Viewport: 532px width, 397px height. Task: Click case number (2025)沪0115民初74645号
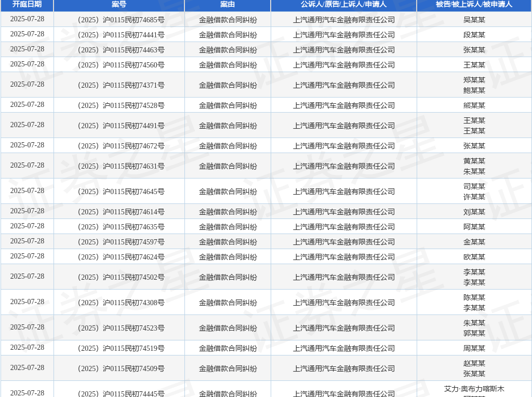(x=121, y=192)
